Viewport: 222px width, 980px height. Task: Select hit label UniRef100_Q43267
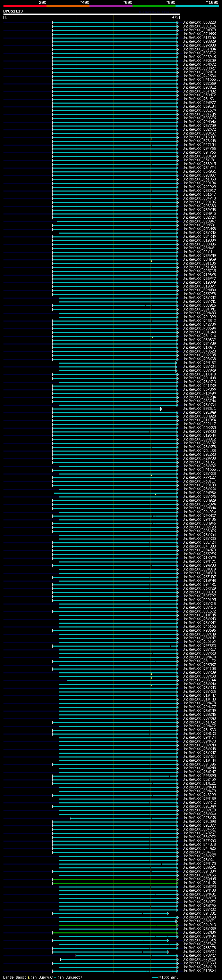pyautogui.click(x=199, y=833)
